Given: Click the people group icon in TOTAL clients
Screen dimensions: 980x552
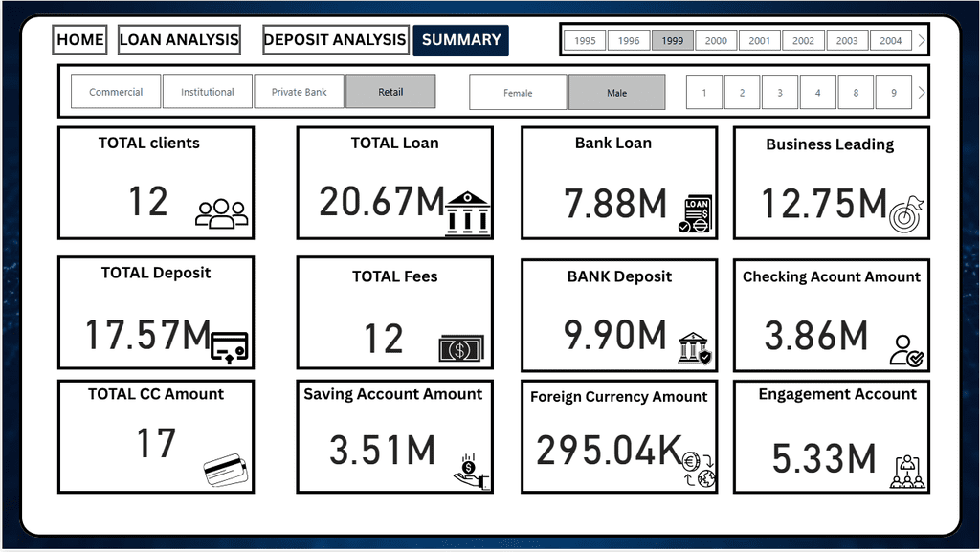Looking at the screenshot, I should point(221,213).
